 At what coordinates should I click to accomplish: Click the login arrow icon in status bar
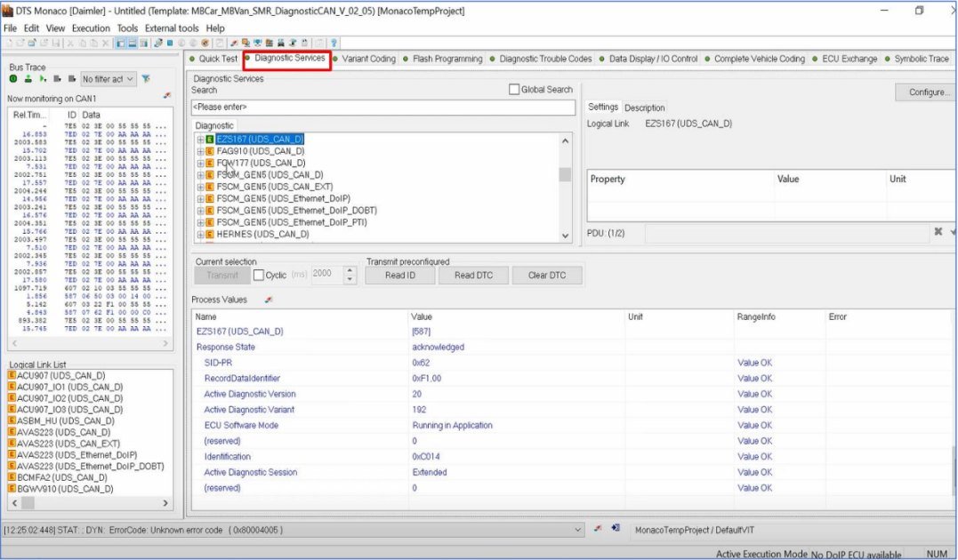(x=615, y=529)
